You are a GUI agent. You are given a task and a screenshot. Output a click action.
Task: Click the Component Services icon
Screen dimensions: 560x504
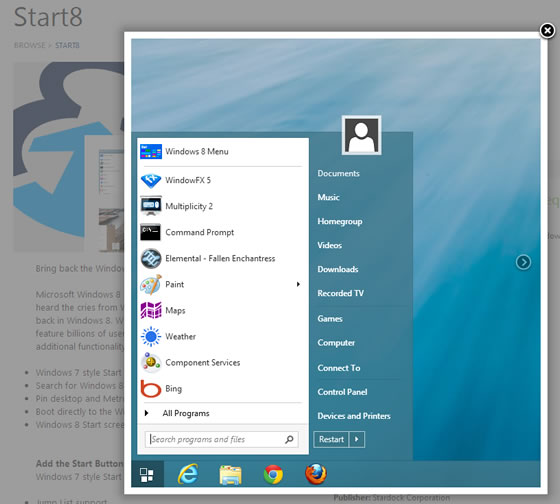coord(151,362)
